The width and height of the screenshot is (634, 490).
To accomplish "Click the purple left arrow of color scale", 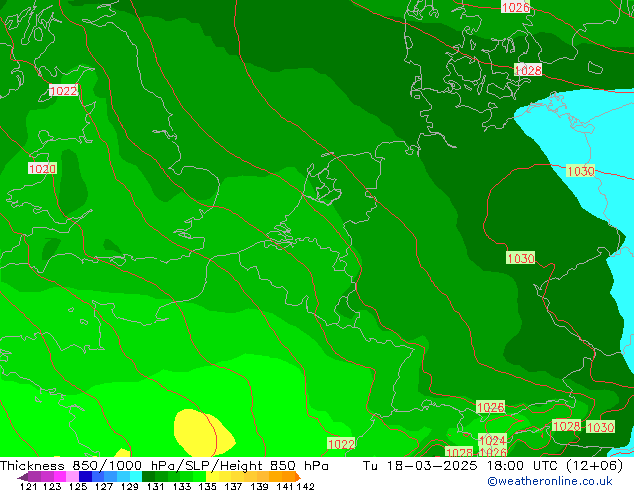I will 23,477.
